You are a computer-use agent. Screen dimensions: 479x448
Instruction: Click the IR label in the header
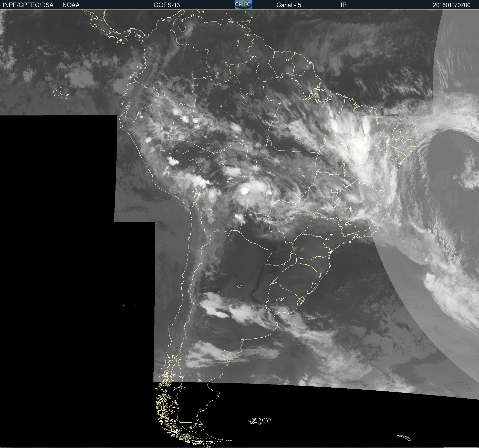pyautogui.click(x=344, y=5)
